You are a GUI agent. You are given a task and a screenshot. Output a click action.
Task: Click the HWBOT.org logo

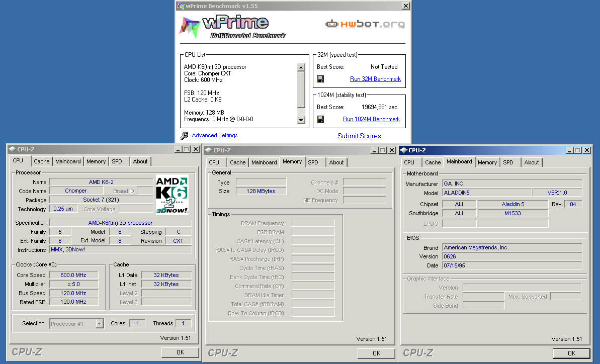[365, 24]
